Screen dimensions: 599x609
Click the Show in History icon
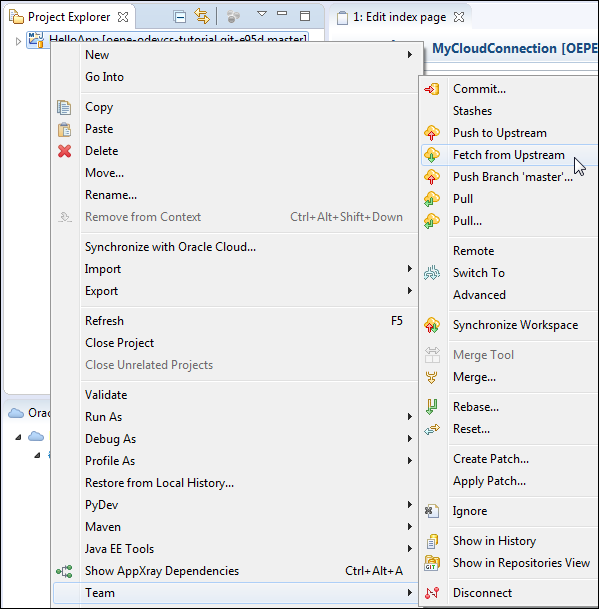(432, 541)
